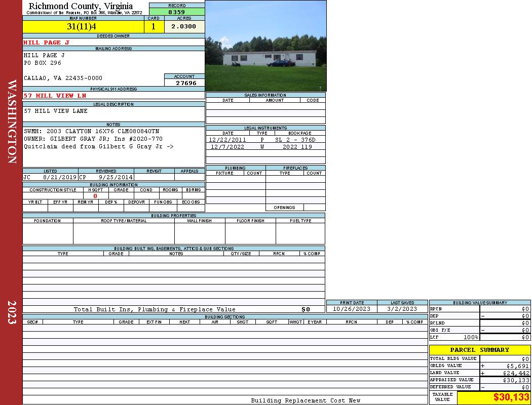Click the reviewed date 9/25/2014
Image resolution: width=532 pixels, height=405 pixels.
[x=116, y=178]
